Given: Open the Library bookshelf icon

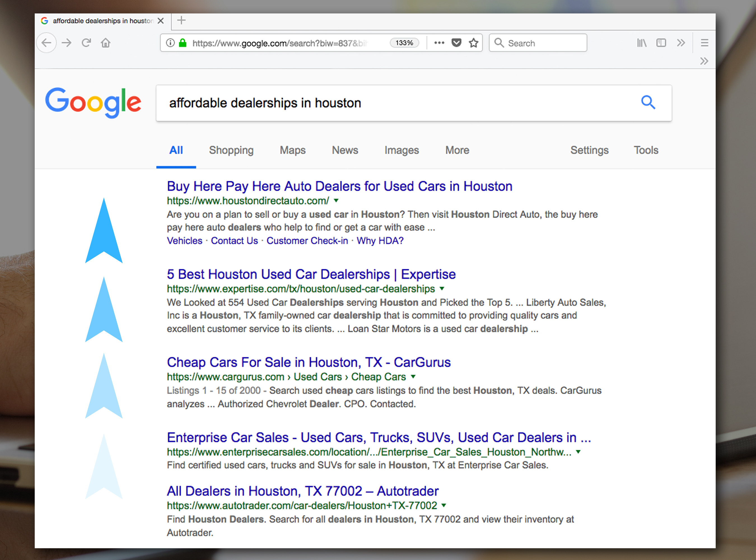Looking at the screenshot, I should coord(641,43).
